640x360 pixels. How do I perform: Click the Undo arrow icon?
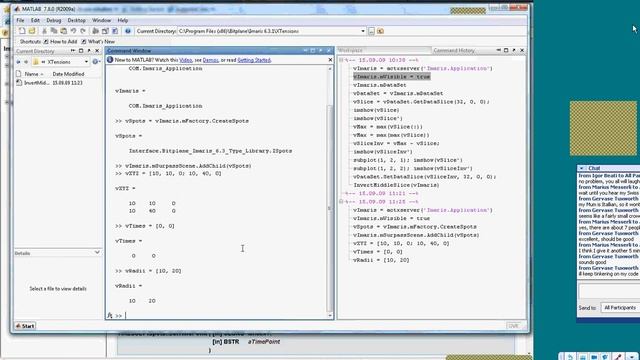coord(73,31)
